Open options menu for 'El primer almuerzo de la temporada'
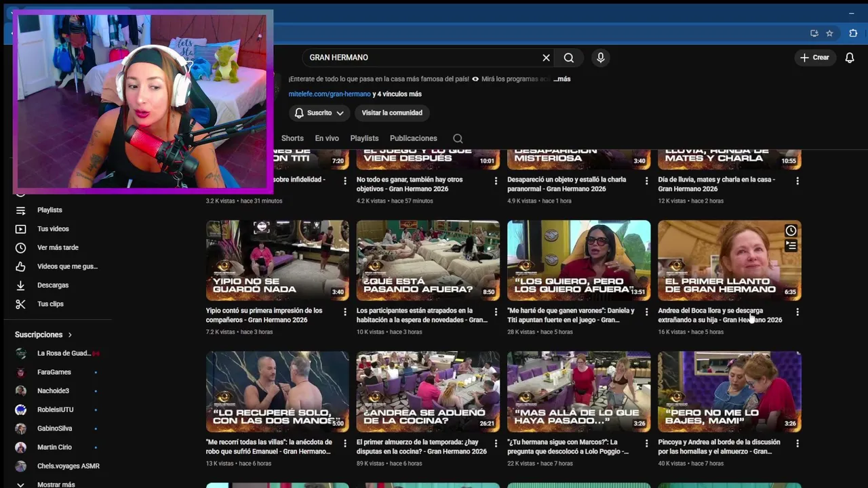The height and width of the screenshot is (488, 868). tap(496, 443)
